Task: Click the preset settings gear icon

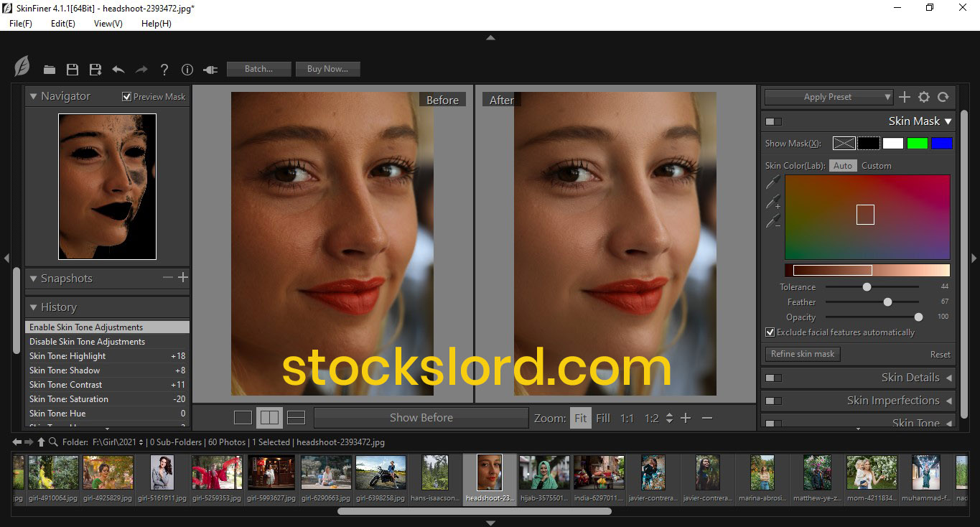Action: (x=924, y=97)
